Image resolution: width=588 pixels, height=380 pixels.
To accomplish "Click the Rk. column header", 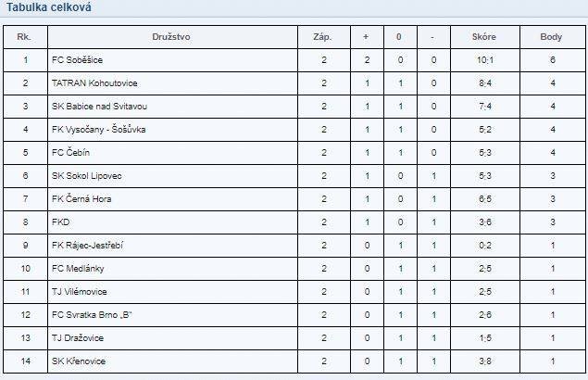I will click(x=24, y=37).
